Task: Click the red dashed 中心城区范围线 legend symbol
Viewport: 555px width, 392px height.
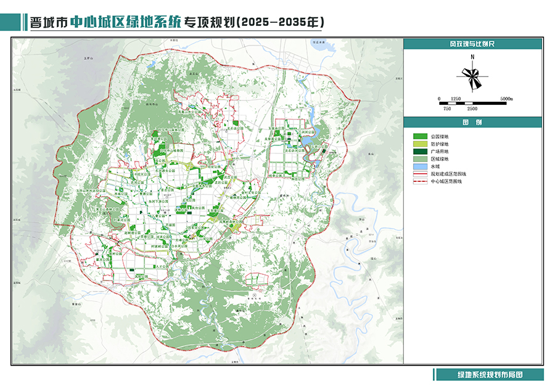Action: 419,182
